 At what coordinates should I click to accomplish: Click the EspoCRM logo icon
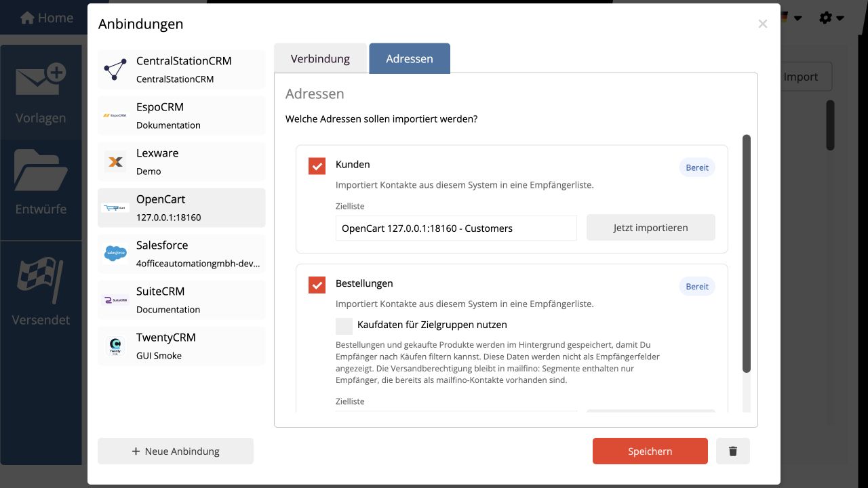115,115
